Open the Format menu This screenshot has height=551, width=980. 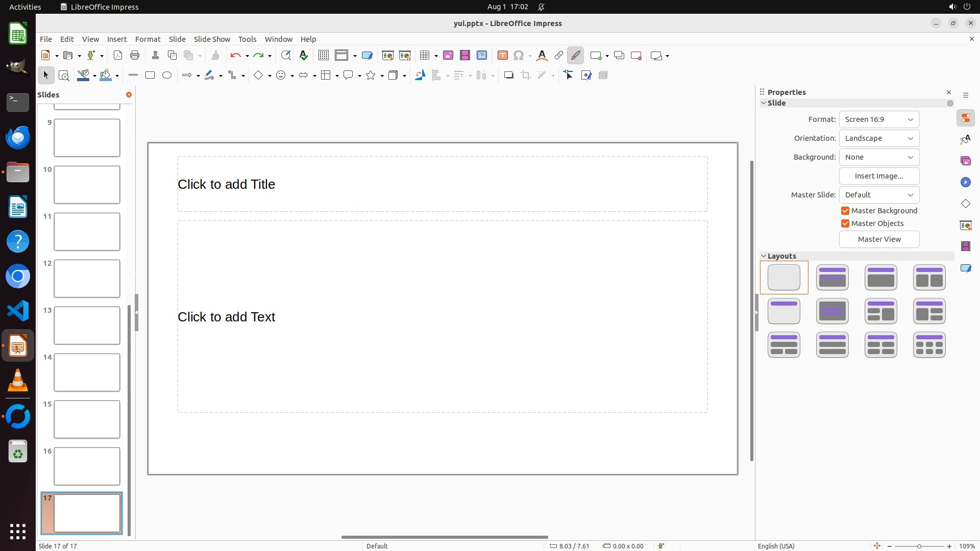pos(148,39)
